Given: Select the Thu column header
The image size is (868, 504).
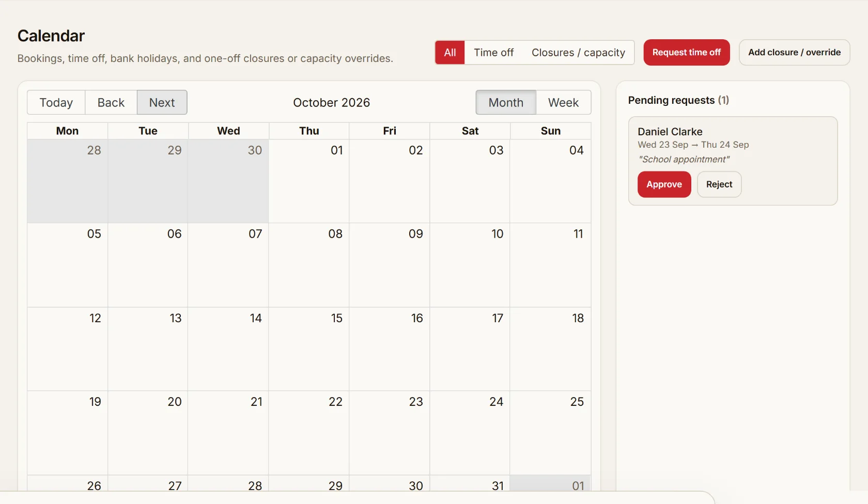Looking at the screenshot, I should 309,131.
